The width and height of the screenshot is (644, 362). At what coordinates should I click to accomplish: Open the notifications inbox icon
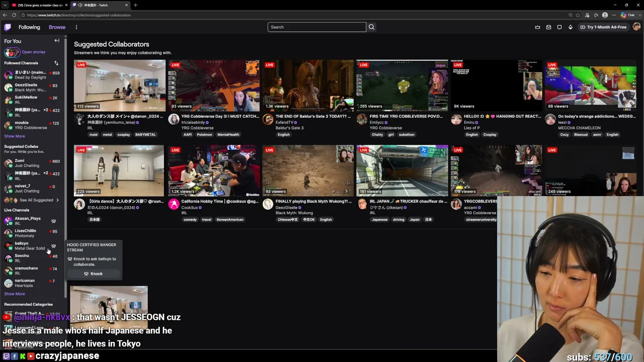[548, 27]
